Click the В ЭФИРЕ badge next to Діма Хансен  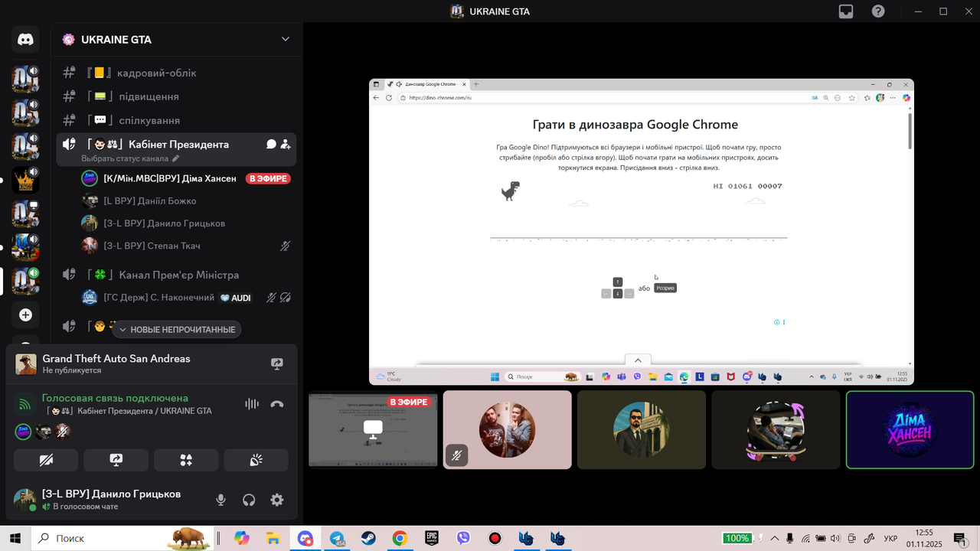pos(268,178)
